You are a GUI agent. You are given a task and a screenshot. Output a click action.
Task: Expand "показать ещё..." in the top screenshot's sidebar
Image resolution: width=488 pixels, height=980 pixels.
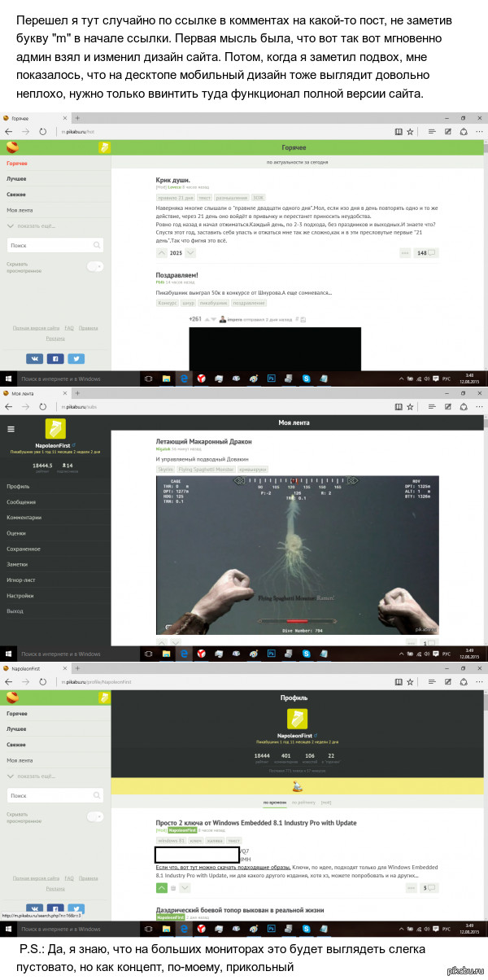point(36,225)
